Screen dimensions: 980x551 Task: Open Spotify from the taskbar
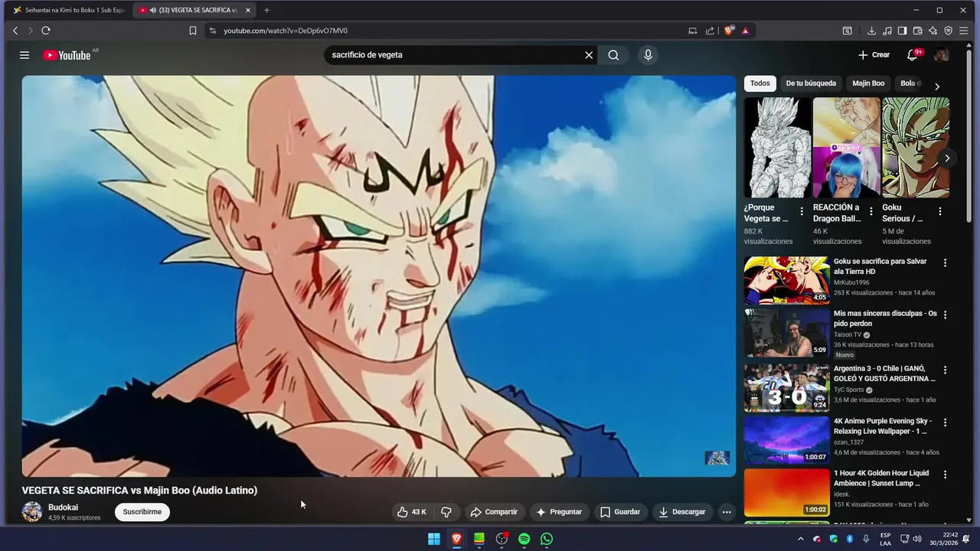524,539
